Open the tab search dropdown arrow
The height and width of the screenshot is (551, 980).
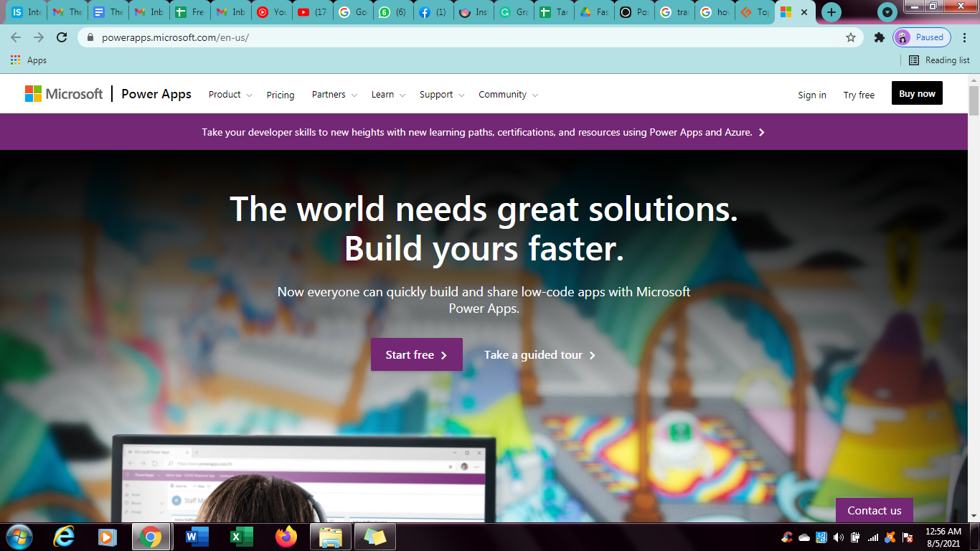pos(887,12)
